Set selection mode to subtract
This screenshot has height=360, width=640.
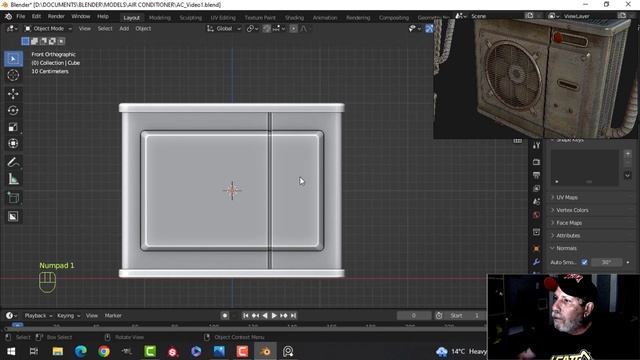point(43,41)
